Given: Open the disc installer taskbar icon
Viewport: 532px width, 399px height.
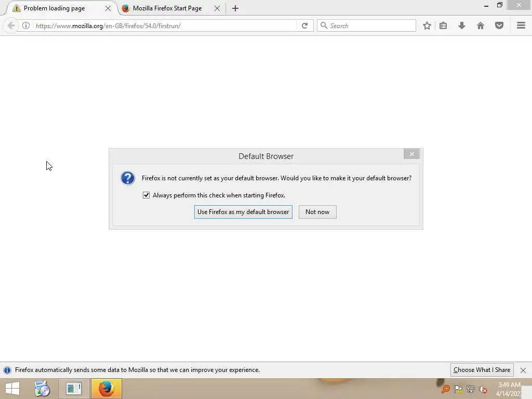Looking at the screenshot, I should pyautogui.click(x=43, y=389).
